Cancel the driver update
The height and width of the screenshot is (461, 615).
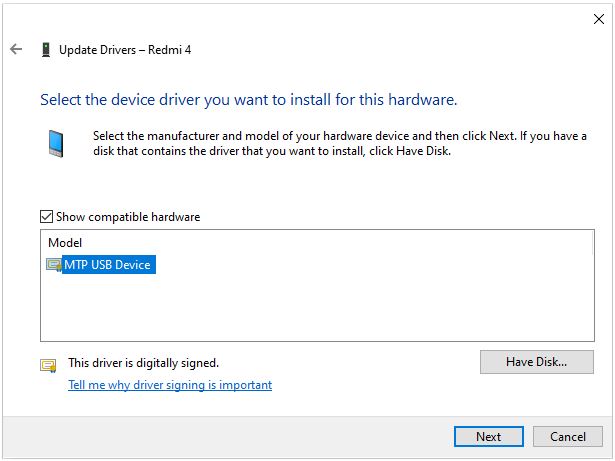pyautogui.click(x=567, y=437)
